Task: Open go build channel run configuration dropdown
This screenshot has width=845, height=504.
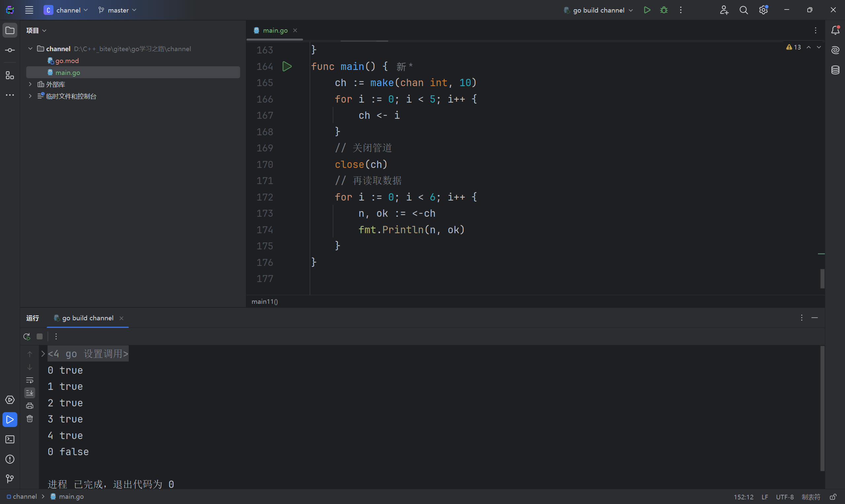Action: 598,10
